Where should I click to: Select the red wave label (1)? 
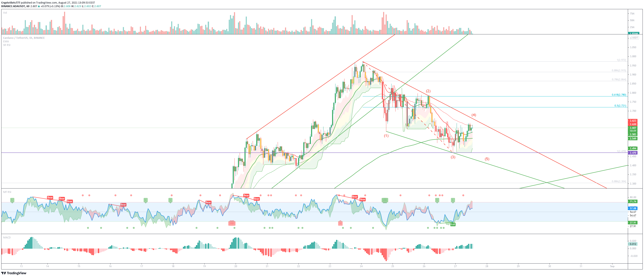pos(386,136)
